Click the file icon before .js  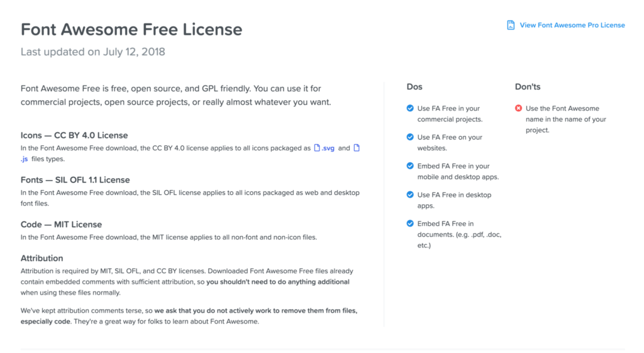(357, 148)
